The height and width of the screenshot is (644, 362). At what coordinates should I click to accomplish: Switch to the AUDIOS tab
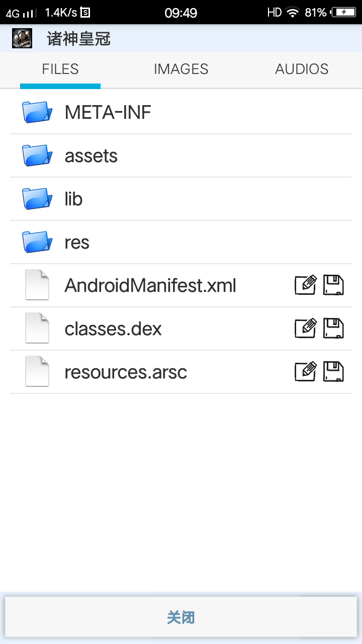coord(302,69)
